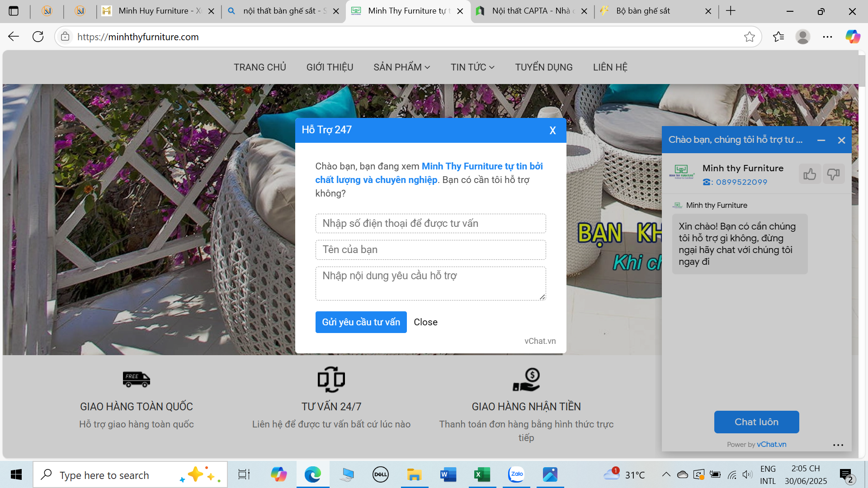The width and height of the screenshot is (868, 488).
Task: Close the vChat chat widget
Action: click(x=841, y=141)
